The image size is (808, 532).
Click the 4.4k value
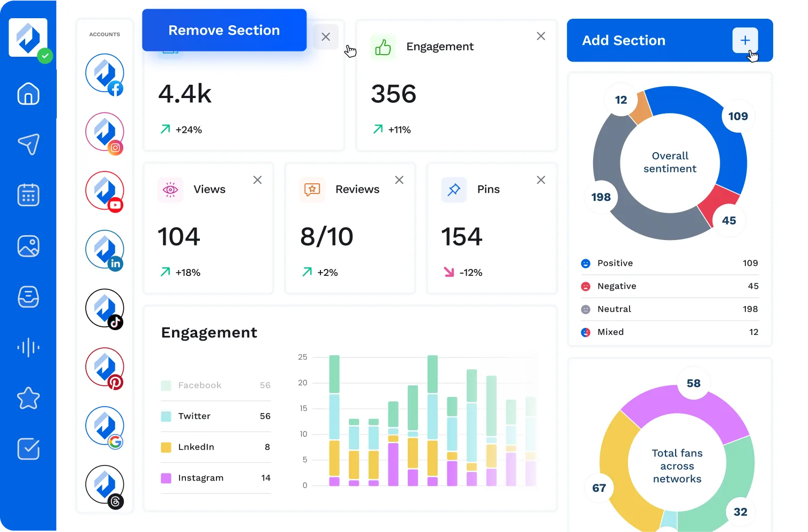click(x=185, y=94)
